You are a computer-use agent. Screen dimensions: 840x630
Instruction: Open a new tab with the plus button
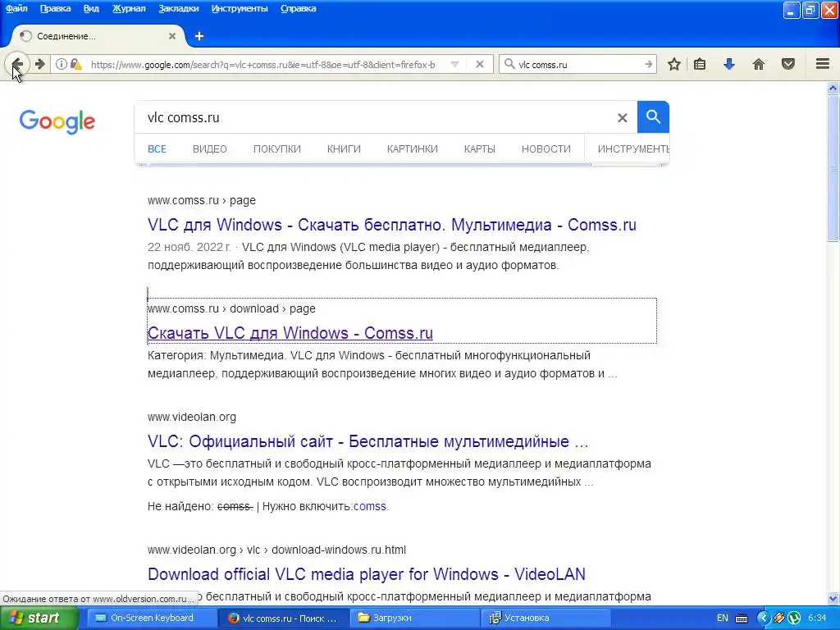pos(199,36)
